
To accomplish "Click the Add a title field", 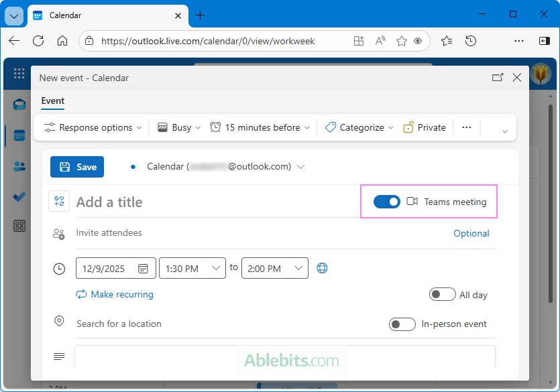I will point(168,202).
